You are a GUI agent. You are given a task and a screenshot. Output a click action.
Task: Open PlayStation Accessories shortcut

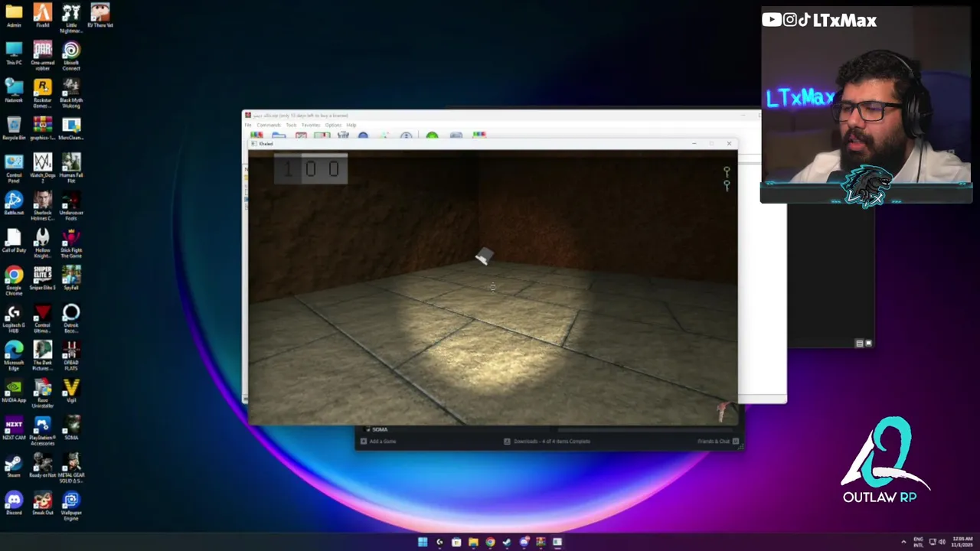pyautogui.click(x=43, y=431)
